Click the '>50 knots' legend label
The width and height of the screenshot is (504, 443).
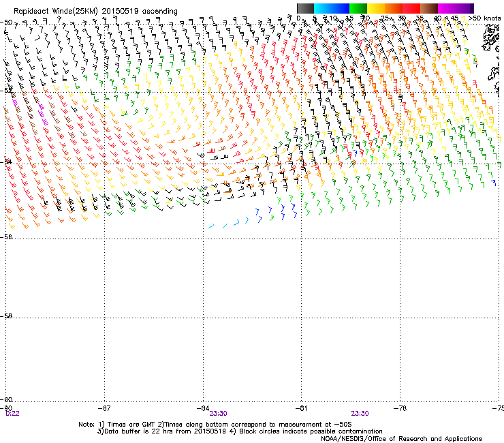484,18
